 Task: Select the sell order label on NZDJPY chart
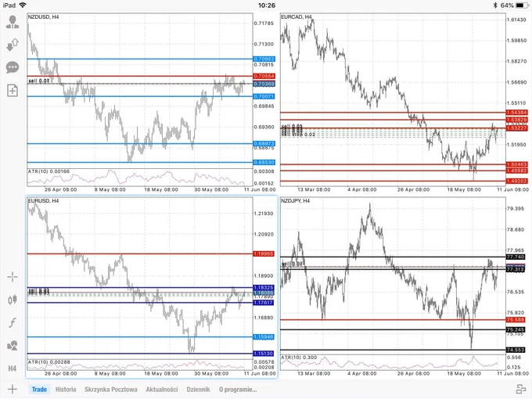pyautogui.click(x=292, y=264)
